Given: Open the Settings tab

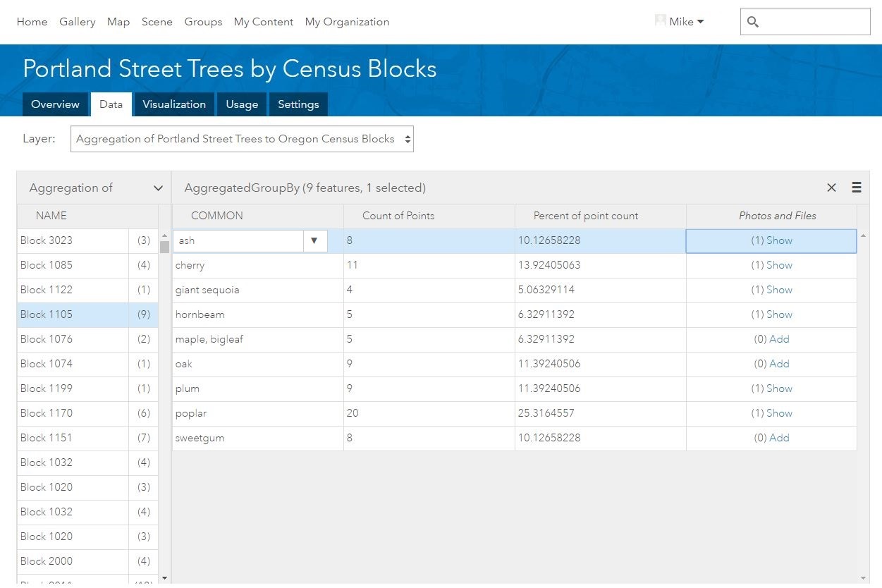Looking at the screenshot, I should [298, 104].
